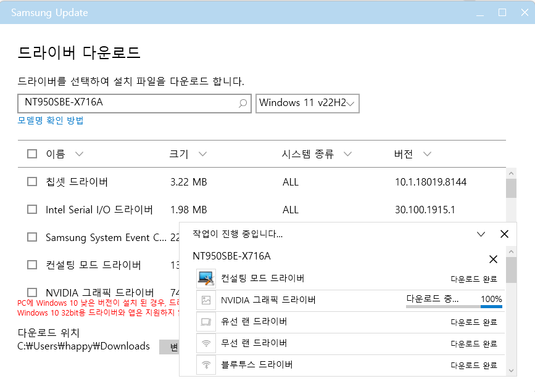This screenshot has height=392, width=535.
Task: Click 다운로드 완료 status for 컨설팅 모드 드라이버
Action: (x=474, y=279)
